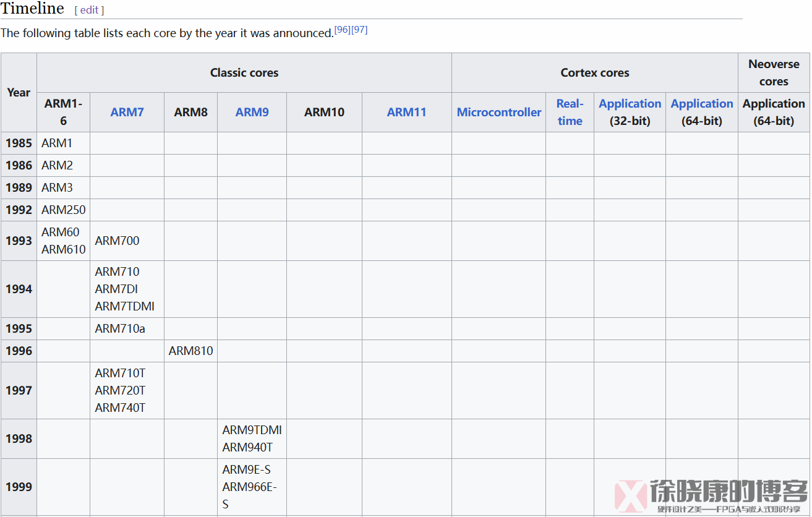812x517 pixels.
Task: Open citation reference 97
Action: click(359, 30)
